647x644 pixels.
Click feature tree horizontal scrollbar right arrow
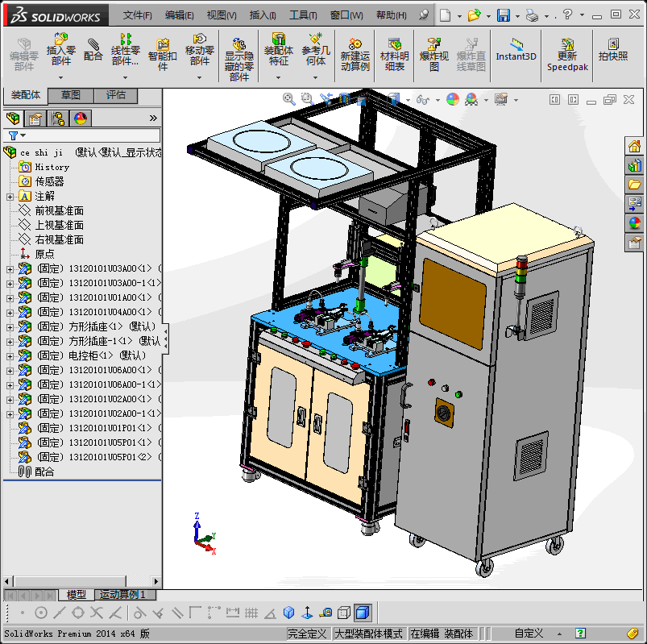coord(156,581)
